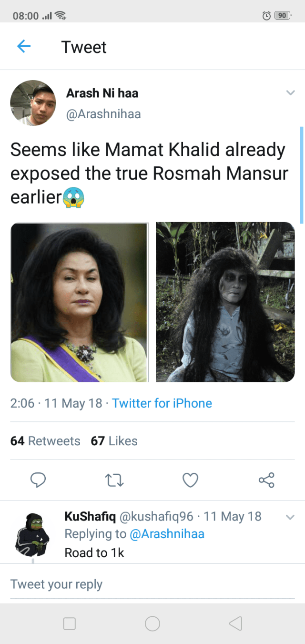The image size is (305, 644).
Task: Open the KuShafiq reply options chevron
Action: 290,516
